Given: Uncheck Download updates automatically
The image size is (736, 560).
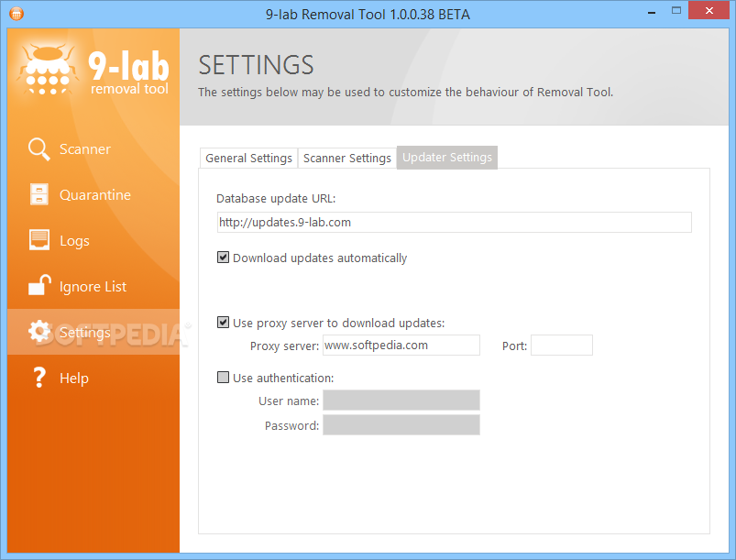Looking at the screenshot, I should (223, 258).
